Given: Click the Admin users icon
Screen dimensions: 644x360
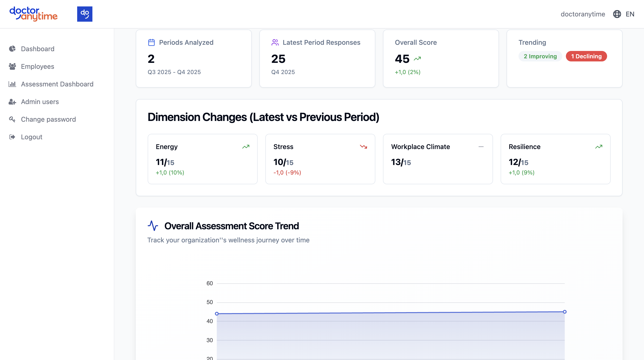Looking at the screenshot, I should coord(12,102).
